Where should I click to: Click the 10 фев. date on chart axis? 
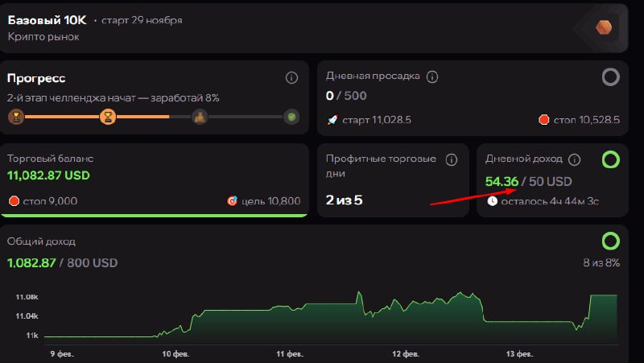tap(175, 353)
